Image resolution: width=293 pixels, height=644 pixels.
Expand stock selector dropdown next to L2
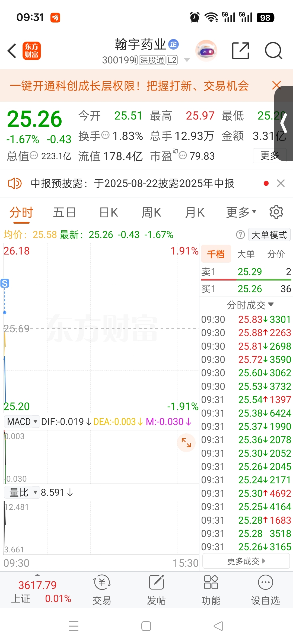[187, 60]
